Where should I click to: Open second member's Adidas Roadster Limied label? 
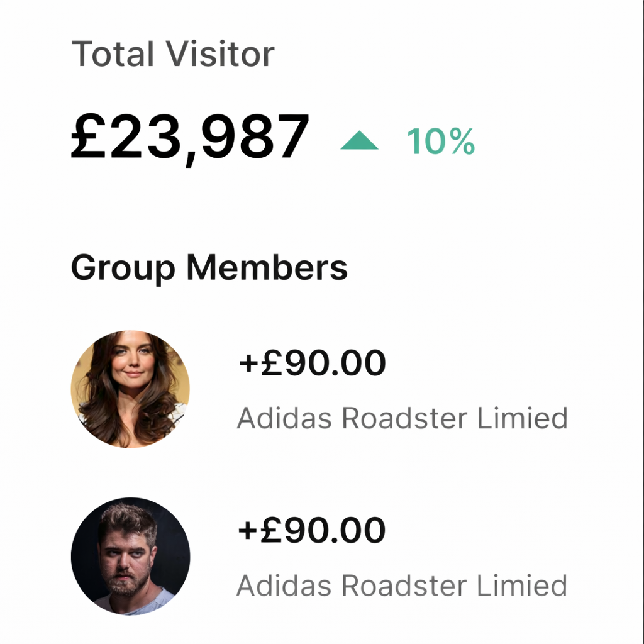coord(402,586)
